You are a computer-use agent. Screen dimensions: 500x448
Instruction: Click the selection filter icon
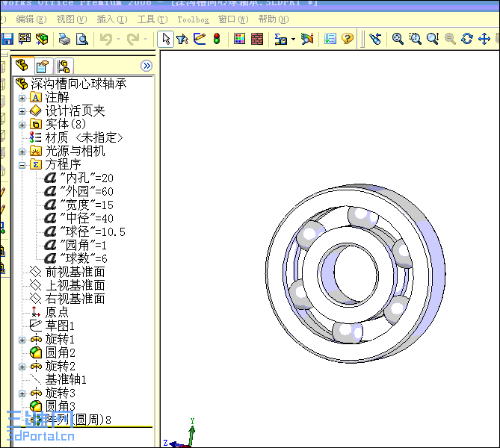(x=182, y=39)
